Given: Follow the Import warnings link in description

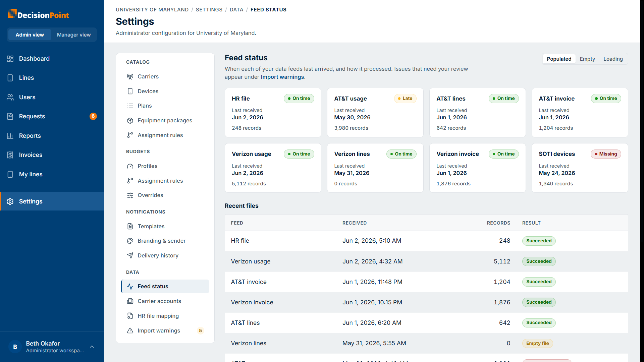Looking at the screenshot, I should (282, 77).
